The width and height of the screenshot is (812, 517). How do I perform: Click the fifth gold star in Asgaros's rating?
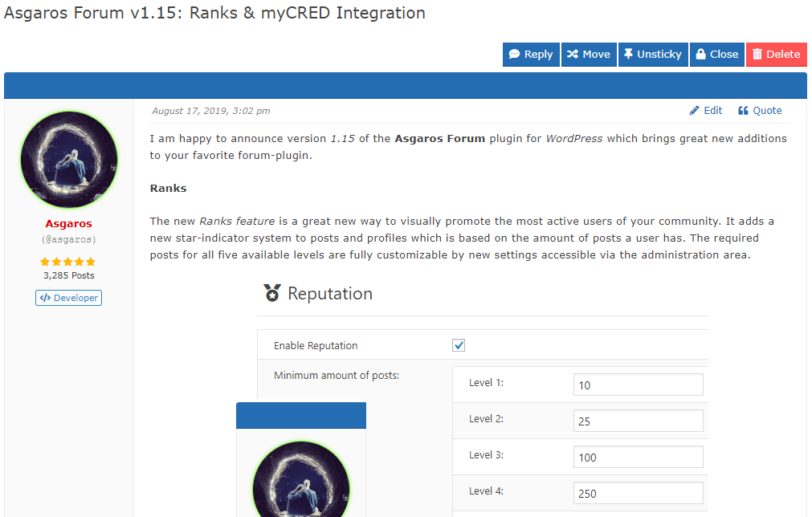pos(91,262)
